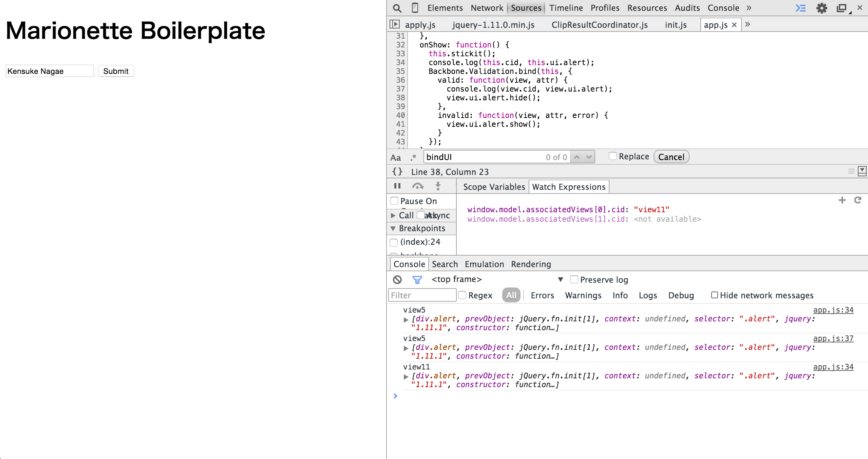Click the clear console icon

click(x=397, y=279)
